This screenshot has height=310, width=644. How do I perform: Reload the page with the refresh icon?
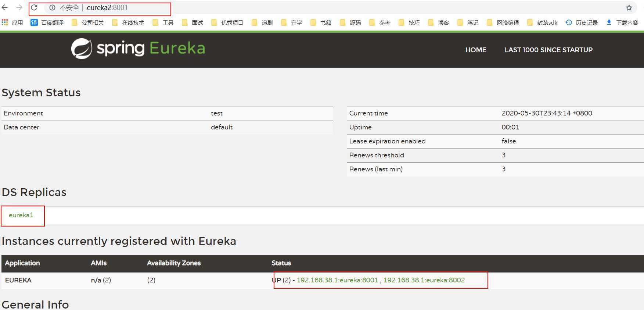pos(34,7)
